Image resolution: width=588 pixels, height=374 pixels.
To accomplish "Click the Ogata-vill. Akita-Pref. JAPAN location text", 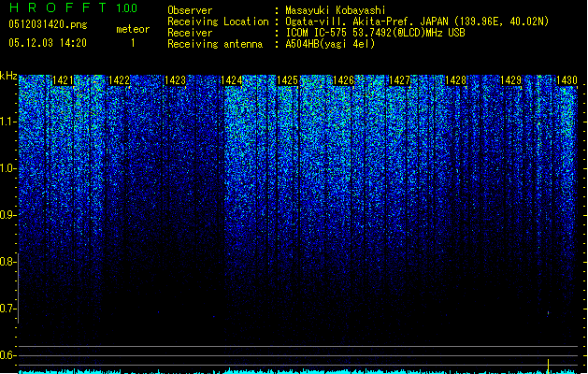I will point(417,22).
